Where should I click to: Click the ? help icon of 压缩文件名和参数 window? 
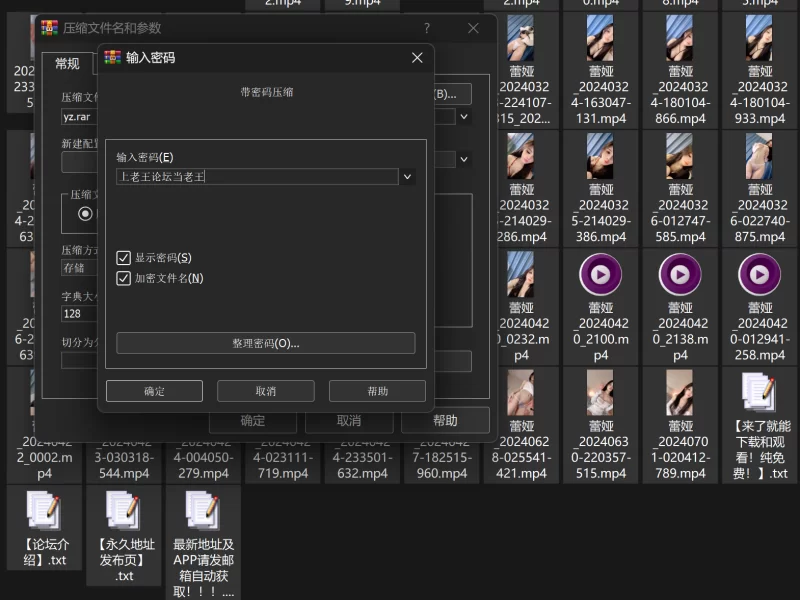pyautogui.click(x=427, y=28)
